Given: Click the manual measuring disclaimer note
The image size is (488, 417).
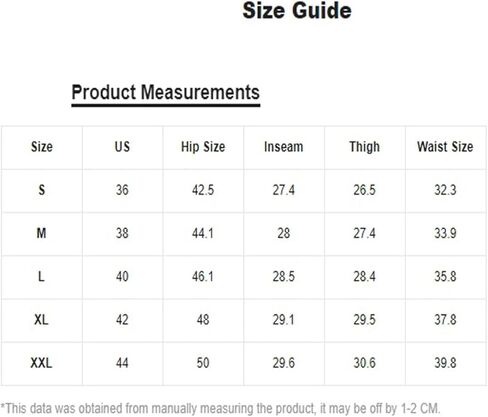Looking at the screenshot, I should [221, 408].
